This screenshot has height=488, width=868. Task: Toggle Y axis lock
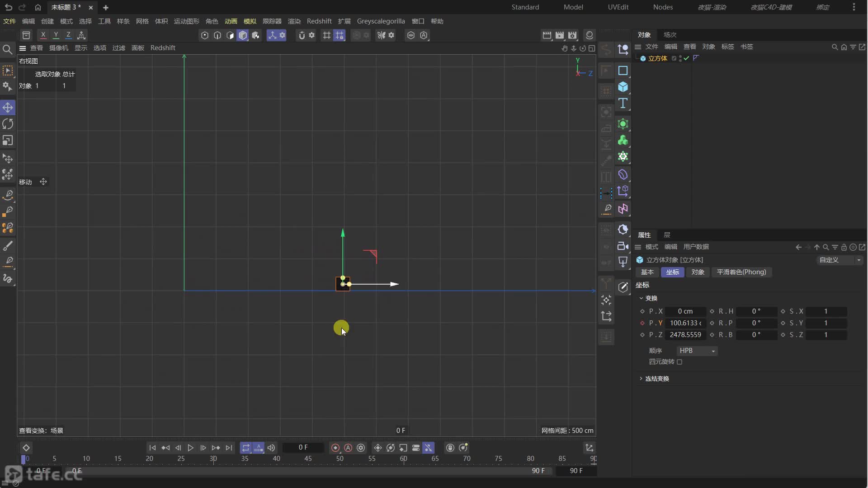(x=56, y=35)
